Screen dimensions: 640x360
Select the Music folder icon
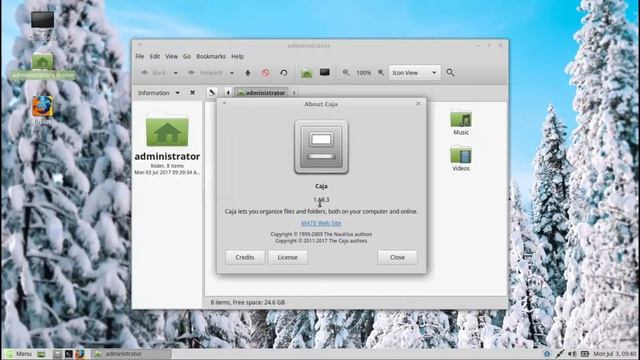coord(461,119)
